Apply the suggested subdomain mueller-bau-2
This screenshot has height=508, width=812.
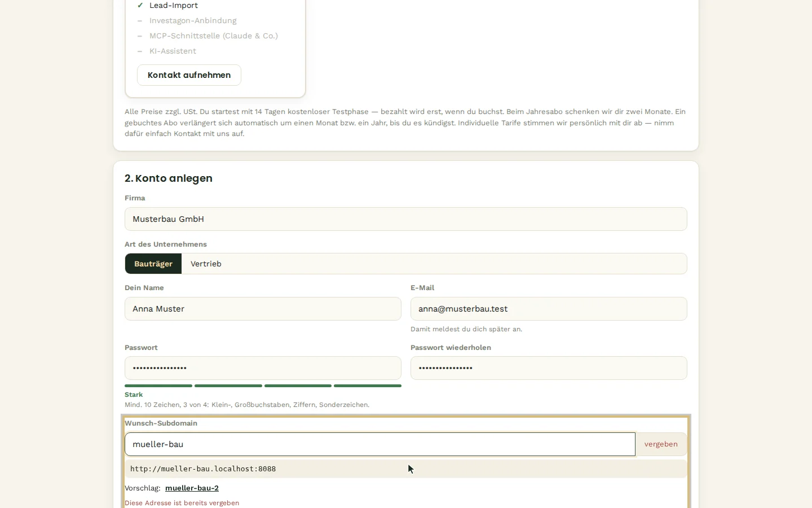[x=192, y=488]
